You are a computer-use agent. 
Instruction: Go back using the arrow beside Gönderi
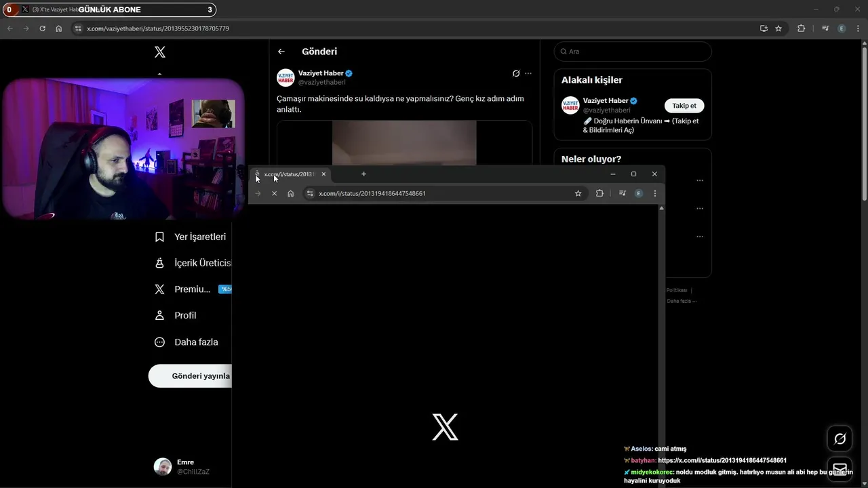click(x=281, y=52)
